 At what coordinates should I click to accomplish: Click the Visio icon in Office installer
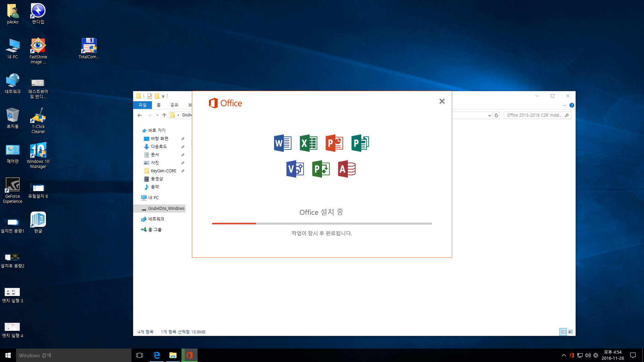(295, 169)
